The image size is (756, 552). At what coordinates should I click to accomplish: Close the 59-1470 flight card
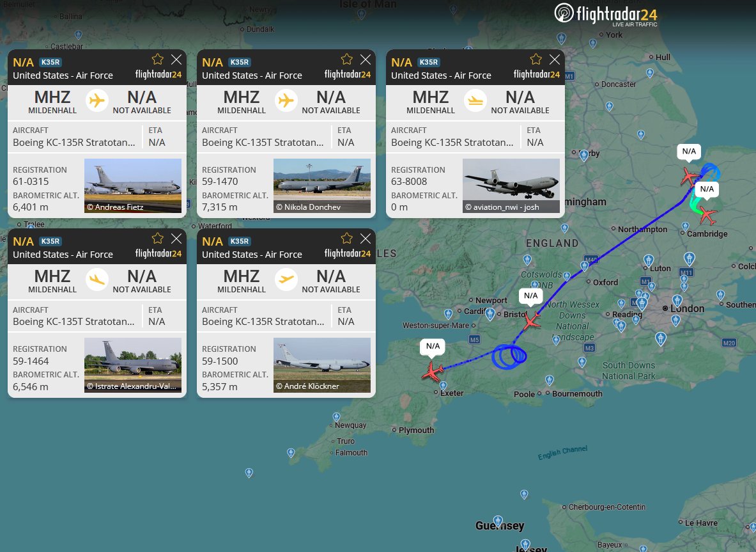(366, 59)
